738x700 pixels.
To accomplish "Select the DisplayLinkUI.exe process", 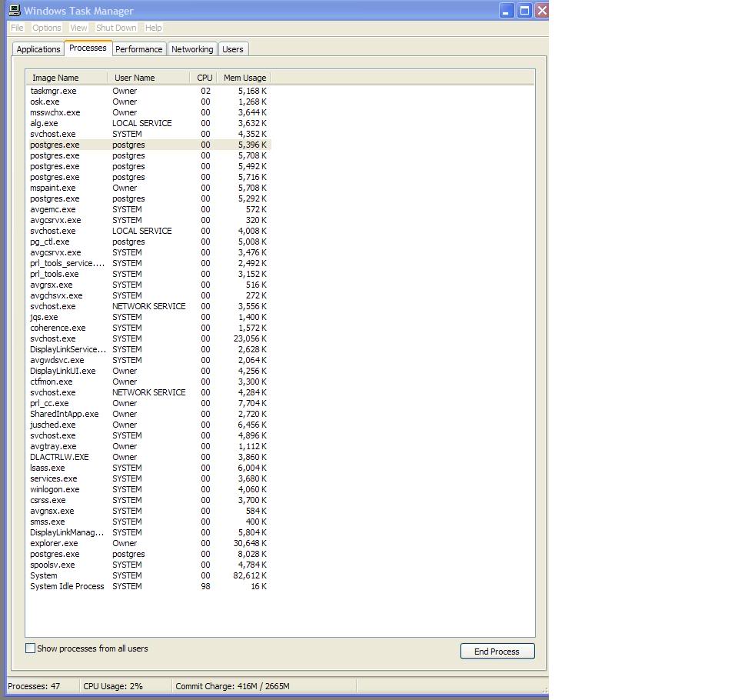I will (x=150, y=372).
